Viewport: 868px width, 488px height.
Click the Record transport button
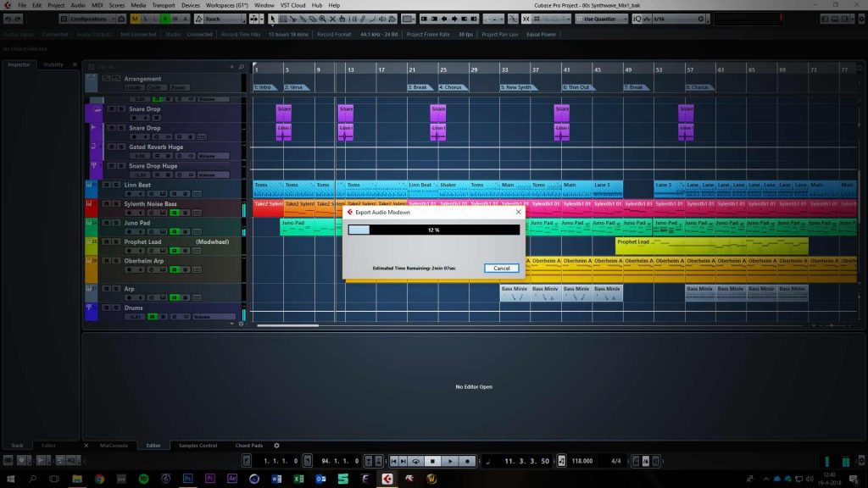tap(468, 461)
